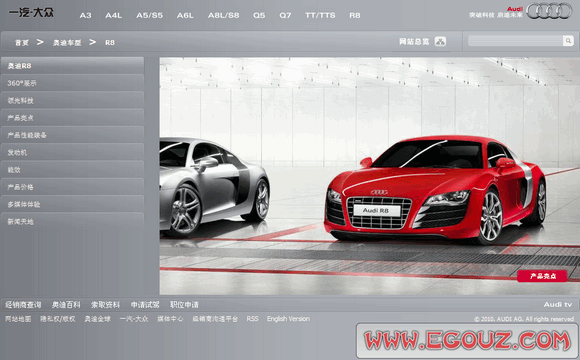Open the R8 model menu in top navigation

(x=355, y=16)
